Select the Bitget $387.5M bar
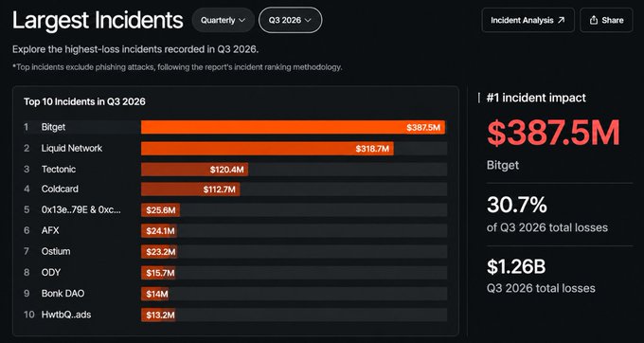Screen dimensions: 644x343 click(x=293, y=127)
